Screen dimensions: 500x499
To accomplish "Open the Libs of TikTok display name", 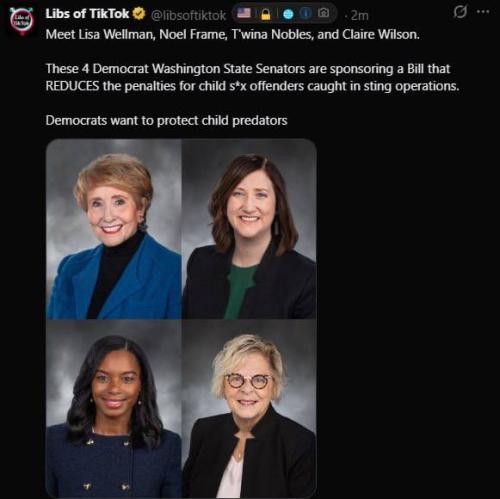I will (x=87, y=14).
